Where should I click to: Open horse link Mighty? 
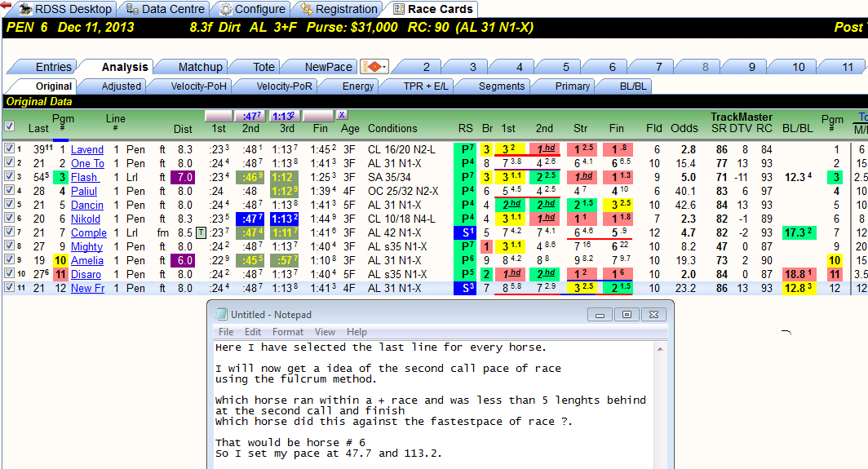point(87,247)
